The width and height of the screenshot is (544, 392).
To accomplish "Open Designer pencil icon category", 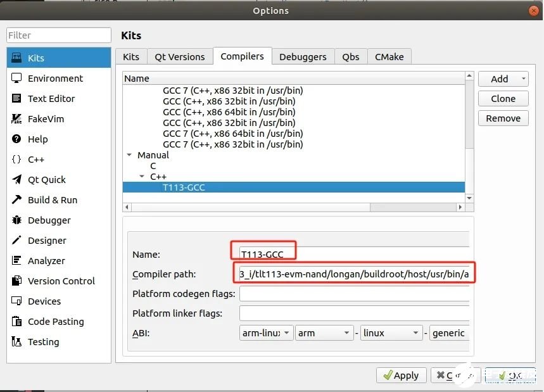I will [x=16, y=240].
